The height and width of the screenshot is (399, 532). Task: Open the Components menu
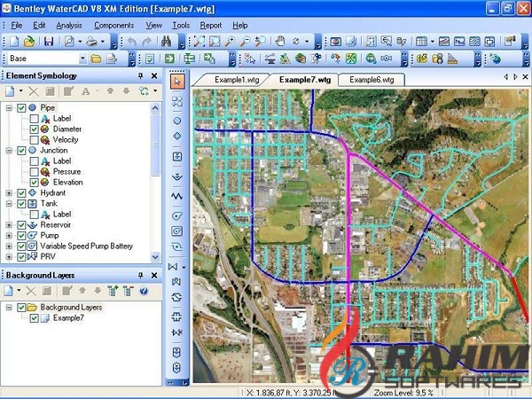click(x=114, y=26)
